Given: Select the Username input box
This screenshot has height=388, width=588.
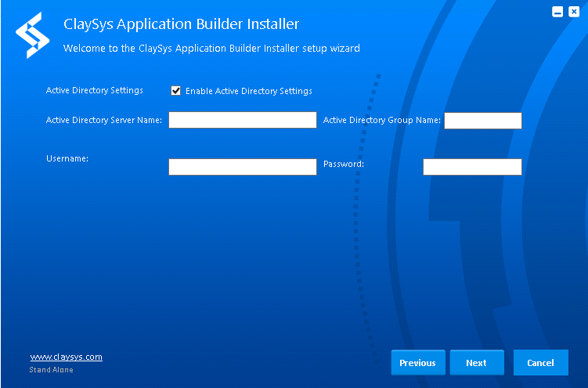Looking at the screenshot, I should click(x=243, y=167).
